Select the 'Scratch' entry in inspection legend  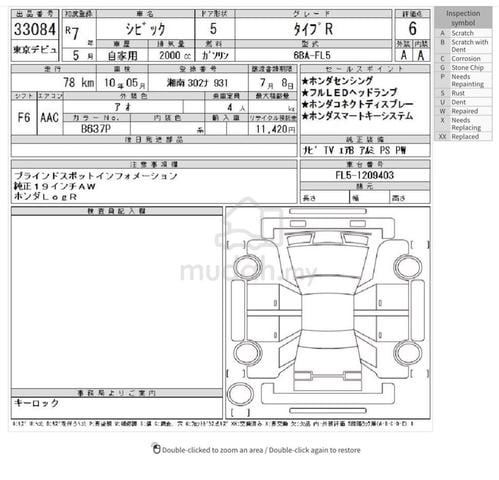coord(463,33)
